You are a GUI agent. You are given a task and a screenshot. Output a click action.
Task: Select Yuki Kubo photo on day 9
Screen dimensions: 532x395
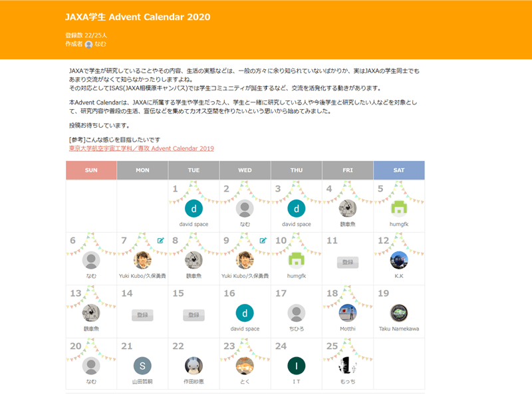[x=245, y=260]
